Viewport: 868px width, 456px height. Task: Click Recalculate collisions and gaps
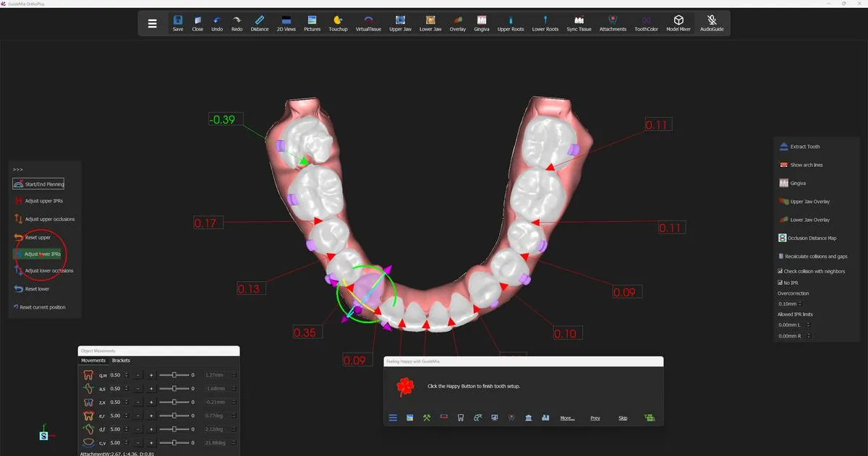[812, 257]
